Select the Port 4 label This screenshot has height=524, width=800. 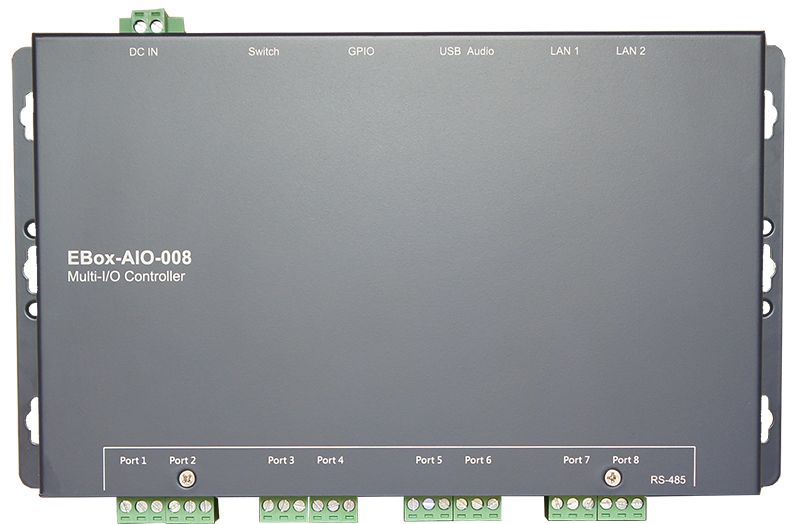coord(330,460)
